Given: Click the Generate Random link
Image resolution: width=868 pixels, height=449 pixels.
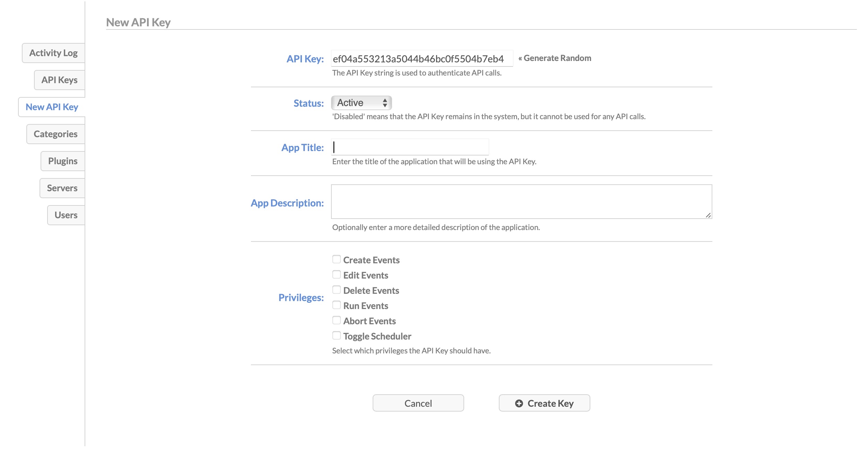Looking at the screenshot, I should [554, 58].
